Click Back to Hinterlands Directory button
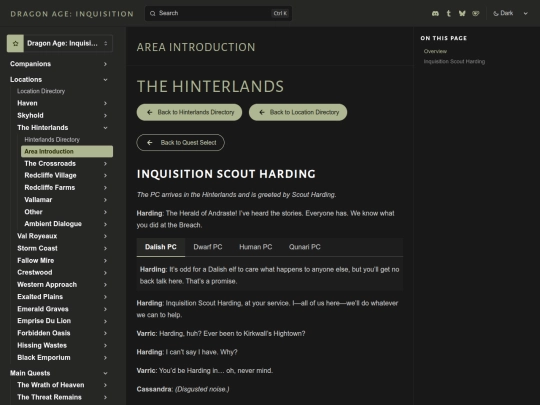 pos(189,112)
